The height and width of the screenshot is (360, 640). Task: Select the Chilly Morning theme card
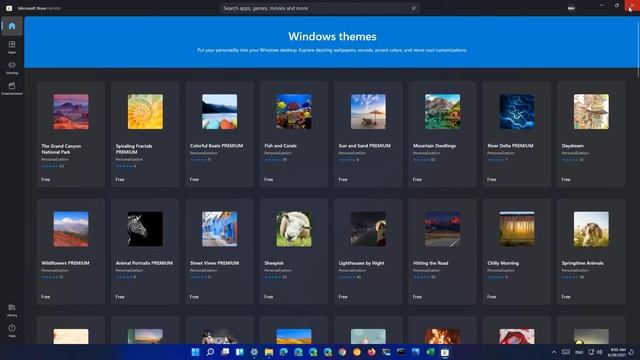(x=517, y=251)
